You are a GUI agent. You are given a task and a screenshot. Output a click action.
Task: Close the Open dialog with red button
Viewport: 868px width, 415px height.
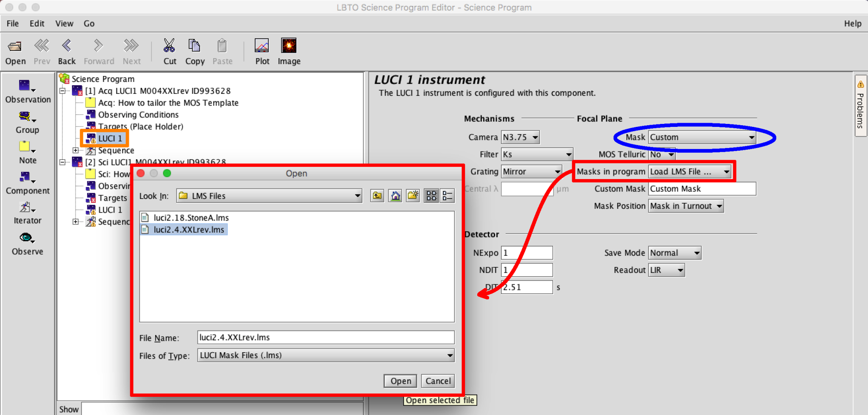(x=141, y=173)
